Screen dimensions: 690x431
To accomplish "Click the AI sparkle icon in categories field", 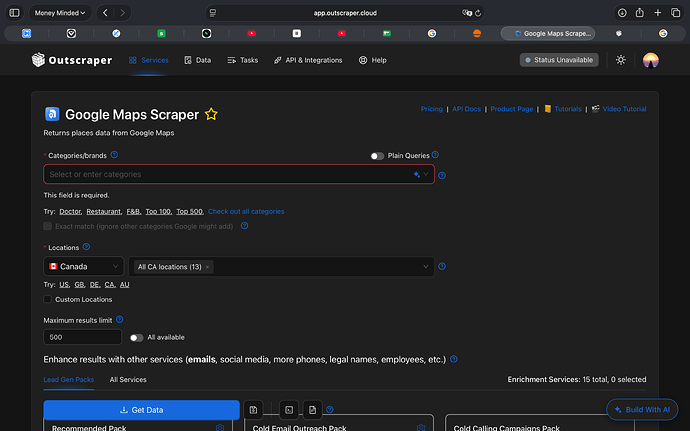I will click(416, 174).
